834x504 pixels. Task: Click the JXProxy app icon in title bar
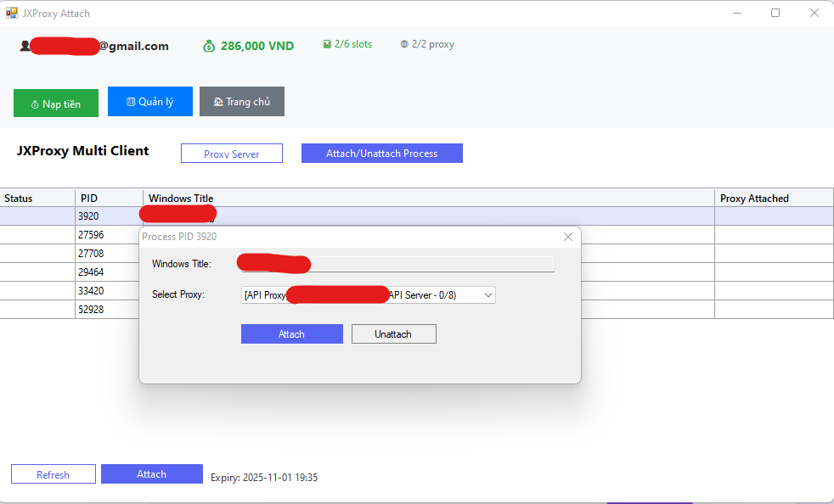(12, 14)
